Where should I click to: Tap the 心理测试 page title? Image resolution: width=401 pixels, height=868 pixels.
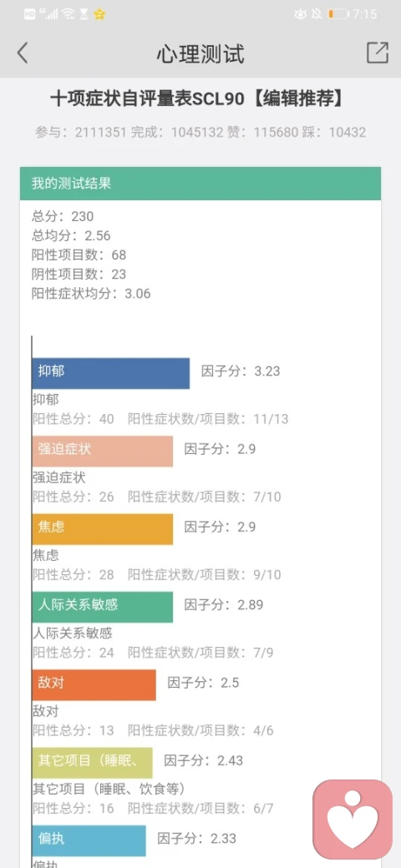tap(200, 53)
